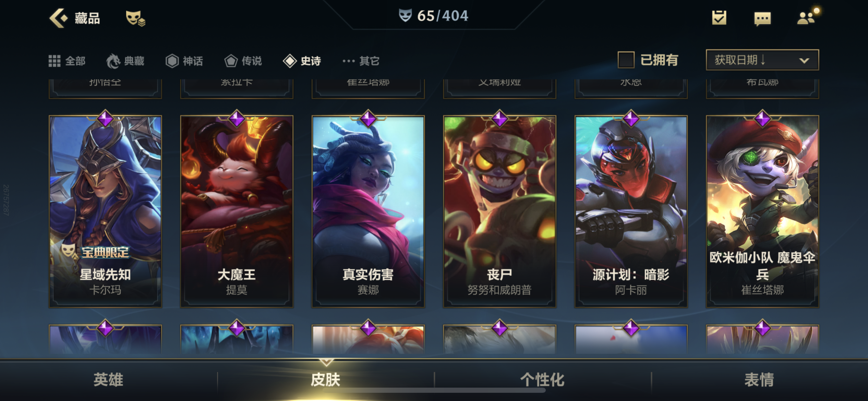Open the chat message bubble icon
This screenshot has width=868, height=401.
pyautogui.click(x=762, y=19)
